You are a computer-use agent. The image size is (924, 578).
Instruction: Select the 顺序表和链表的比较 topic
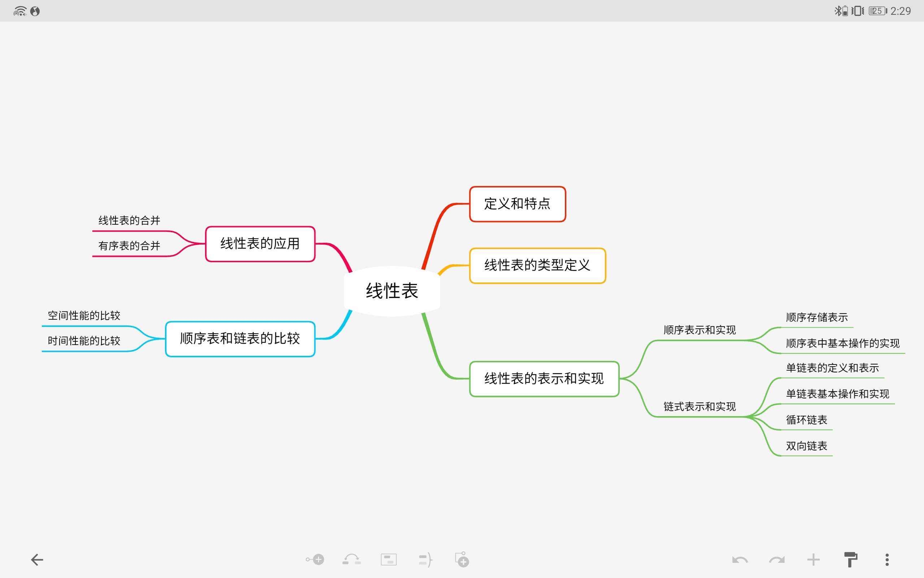[x=240, y=339]
